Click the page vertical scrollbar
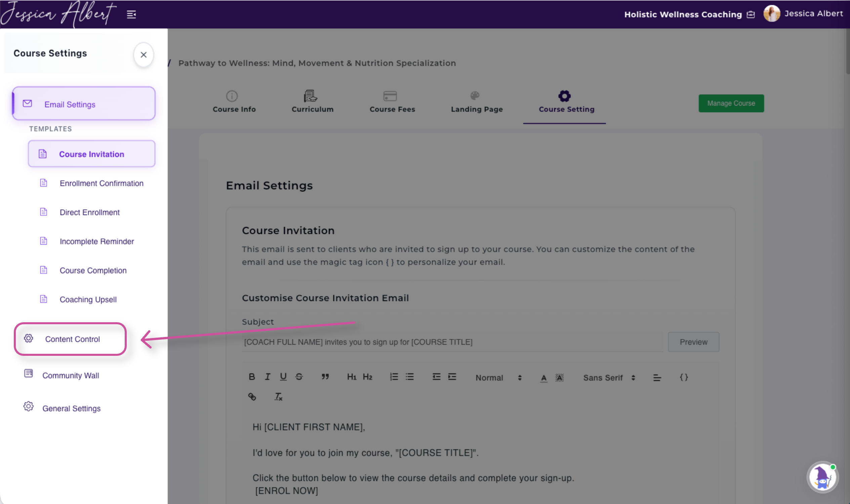This screenshot has height=504, width=850. click(x=848, y=51)
